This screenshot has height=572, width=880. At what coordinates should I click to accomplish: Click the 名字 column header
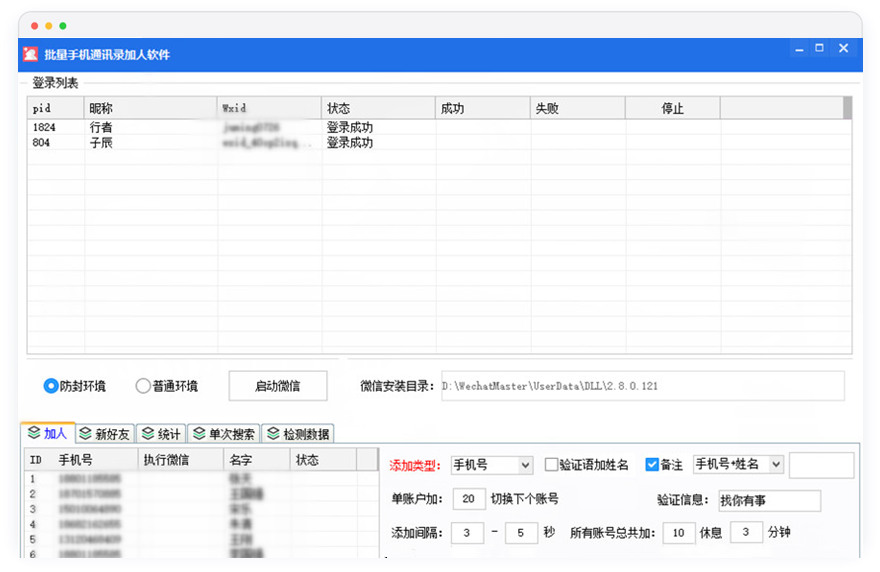tap(257, 460)
